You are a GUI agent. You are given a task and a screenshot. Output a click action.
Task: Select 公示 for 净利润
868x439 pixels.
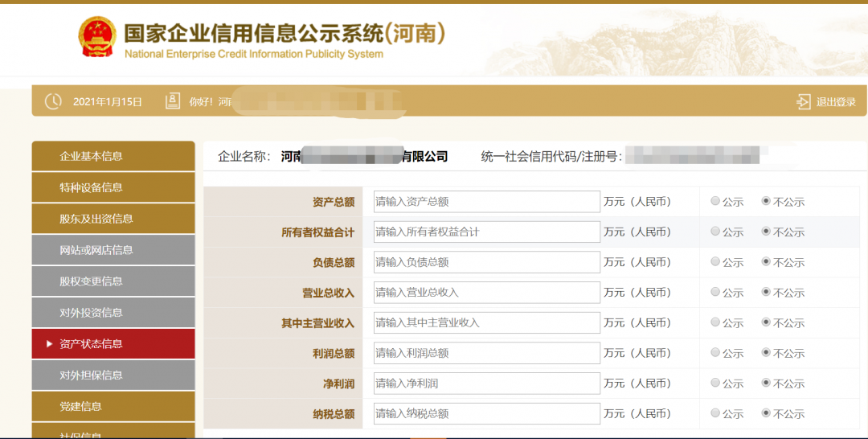[715, 383]
